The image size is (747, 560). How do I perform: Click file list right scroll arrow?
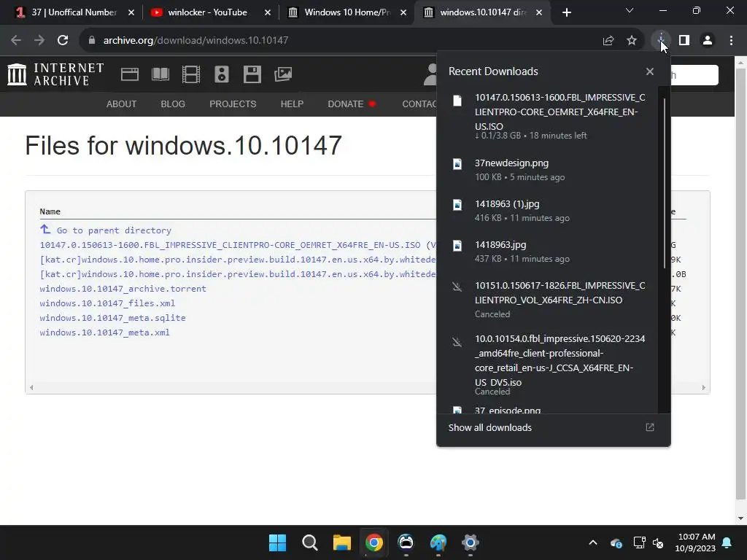point(704,388)
